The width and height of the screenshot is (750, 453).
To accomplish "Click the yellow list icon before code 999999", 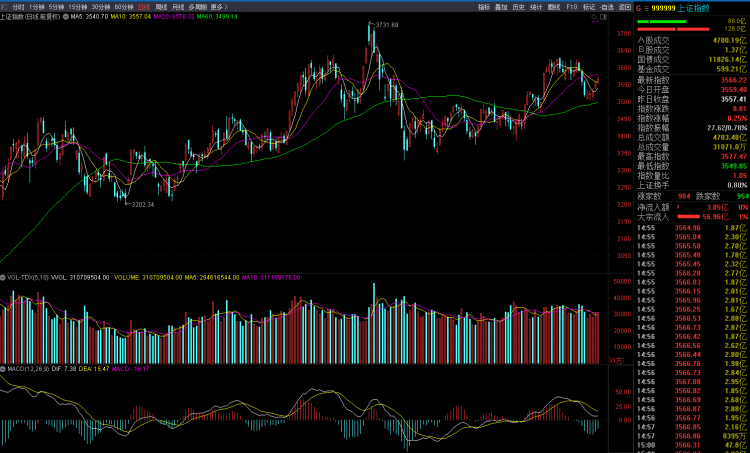I will pos(647,6).
